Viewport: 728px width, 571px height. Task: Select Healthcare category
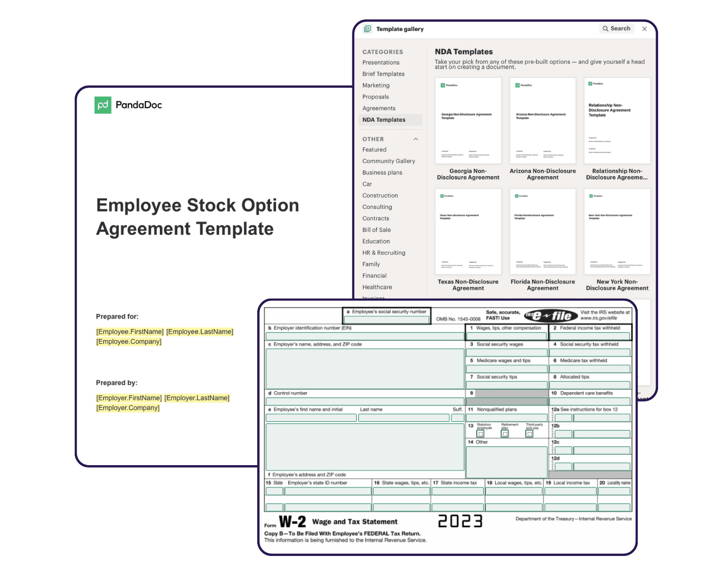(x=377, y=287)
